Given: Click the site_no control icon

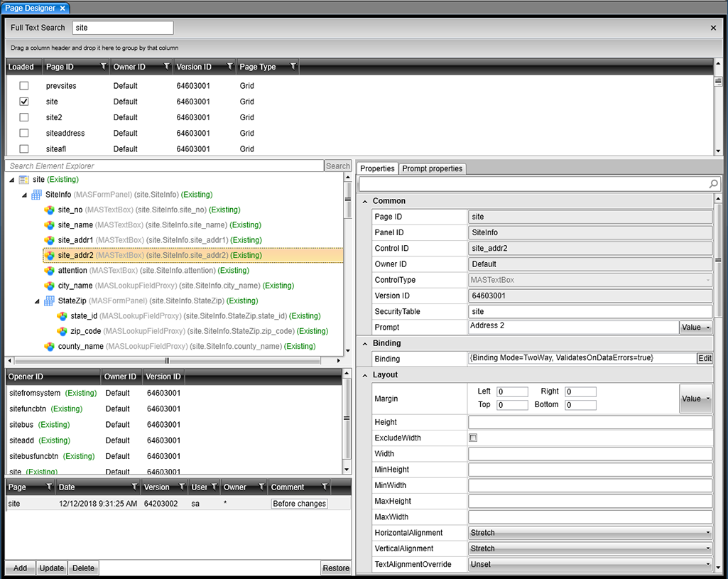Looking at the screenshot, I should pos(49,210).
